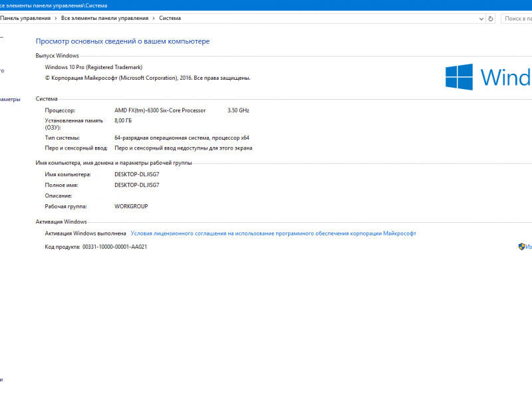Click the "3.50 GHz" processor speed
The image size is (532, 399).
click(238, 110)
